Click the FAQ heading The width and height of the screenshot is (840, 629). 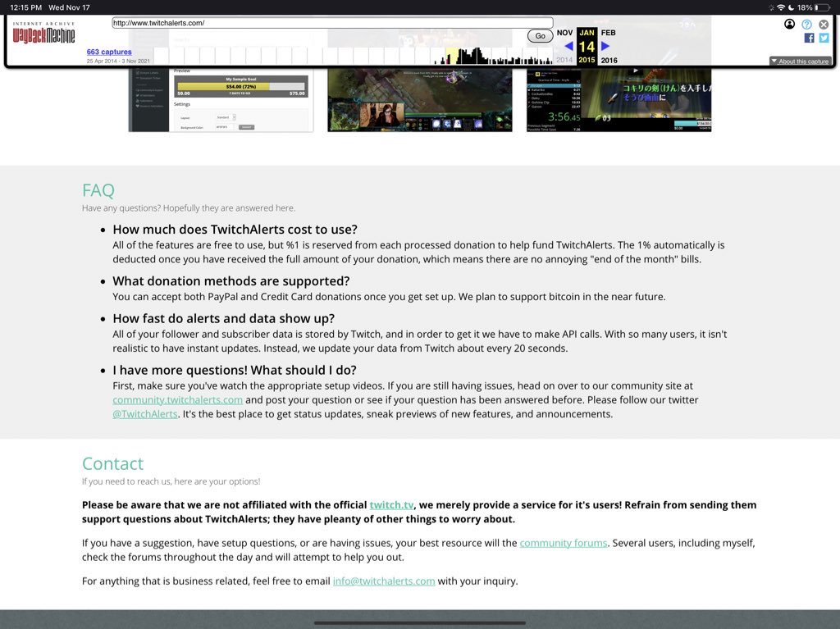pyautogui.click(x=98, y=191)
